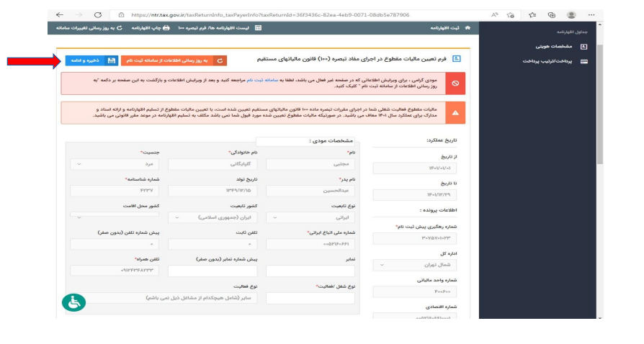Click the padlock site info icon

tap(121, 15)
